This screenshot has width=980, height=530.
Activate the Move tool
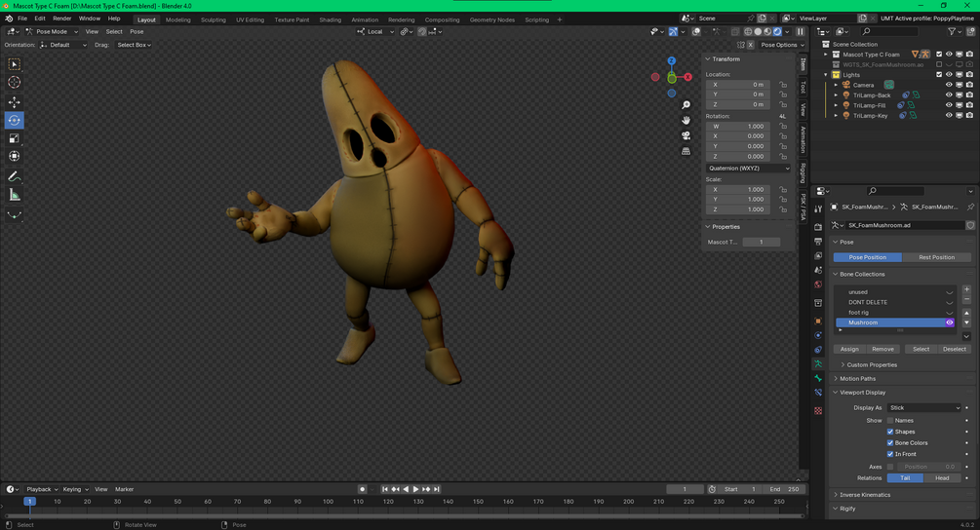[14, 102]
